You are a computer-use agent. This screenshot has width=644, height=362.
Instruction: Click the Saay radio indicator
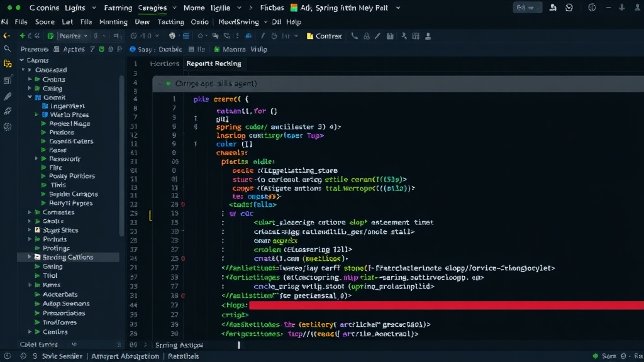click(x=132, y=49)
